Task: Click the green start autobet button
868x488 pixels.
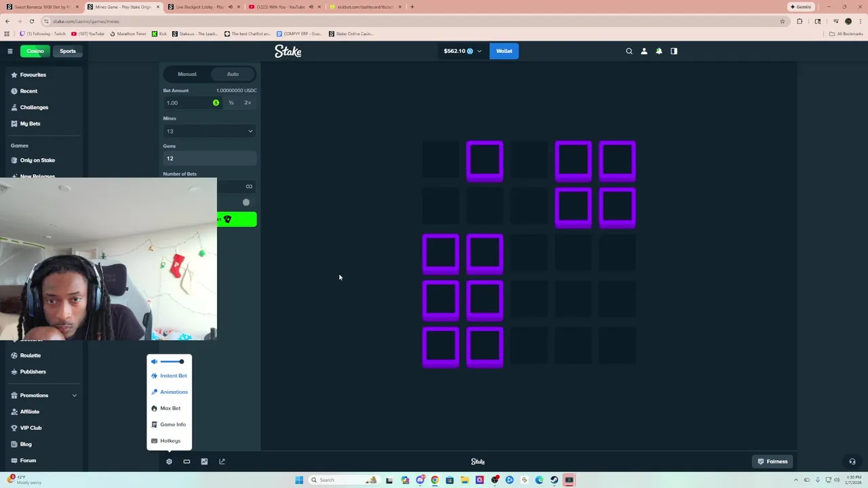Action: (237, 219)
